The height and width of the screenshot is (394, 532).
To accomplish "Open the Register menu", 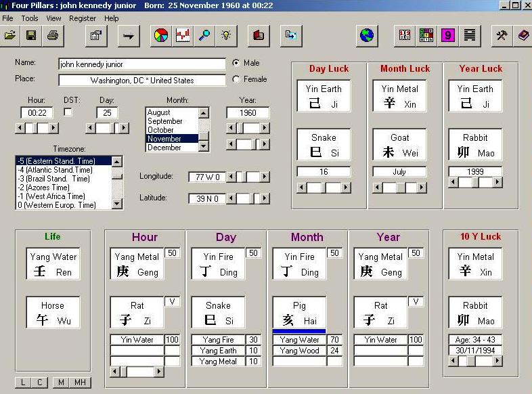I will point(83,18).
